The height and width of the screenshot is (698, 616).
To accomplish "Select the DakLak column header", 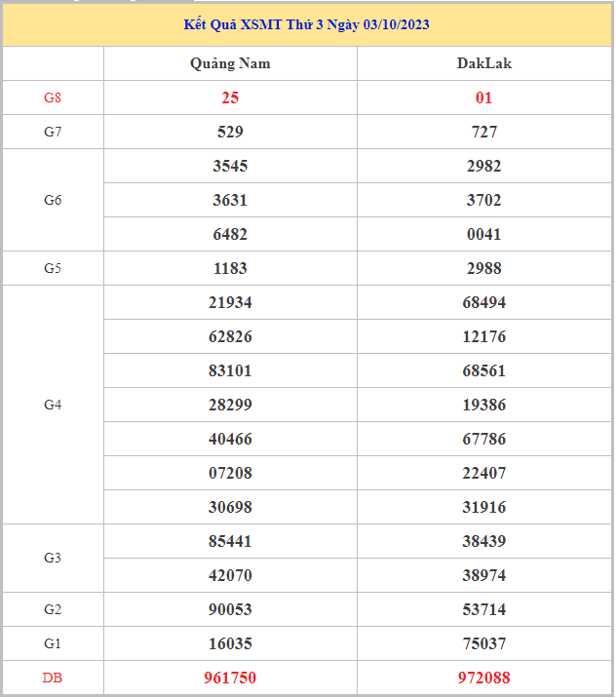I will point(483,63).
